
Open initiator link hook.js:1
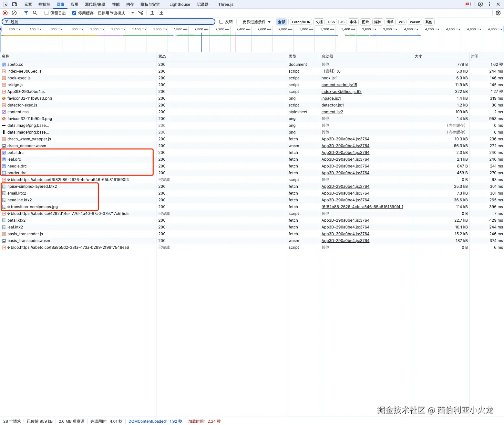tap(329, 78)
